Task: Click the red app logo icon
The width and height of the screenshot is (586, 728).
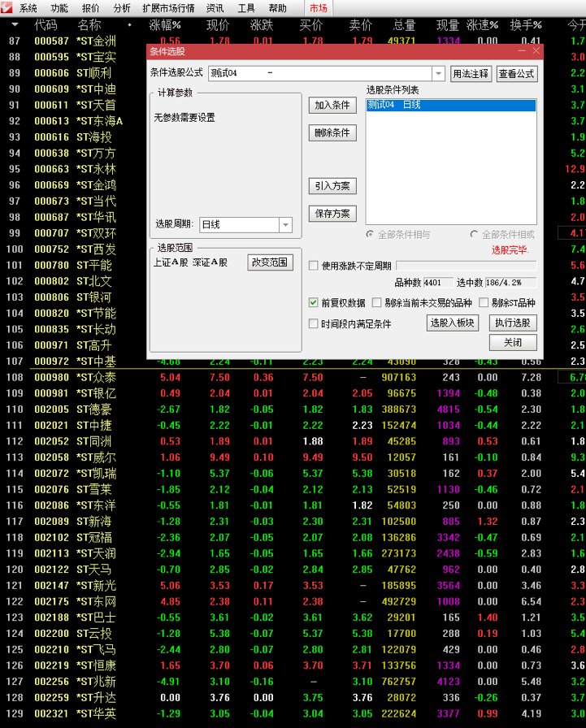Action: (x=7, y=7)
